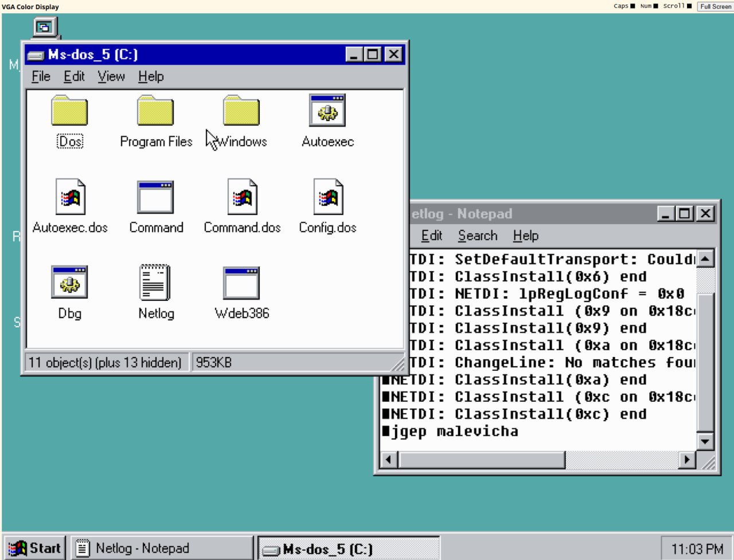Click the Full Screen button
Viewport: 734px width, 560px height.
point(715,6)
